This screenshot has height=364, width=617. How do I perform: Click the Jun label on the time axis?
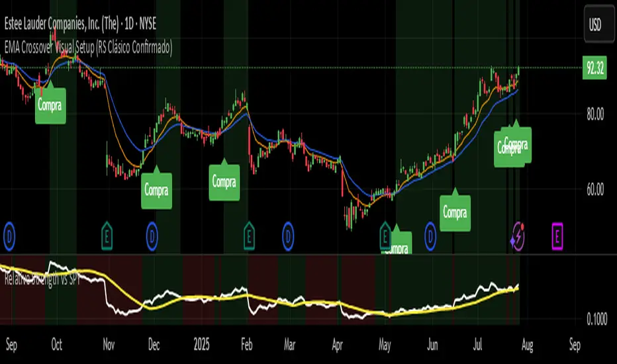coord(432,345)
